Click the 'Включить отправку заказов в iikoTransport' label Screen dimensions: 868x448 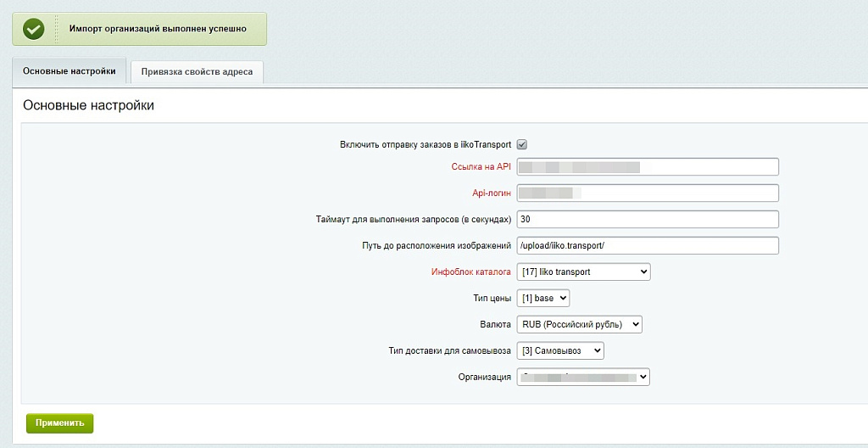pos(426,145)
